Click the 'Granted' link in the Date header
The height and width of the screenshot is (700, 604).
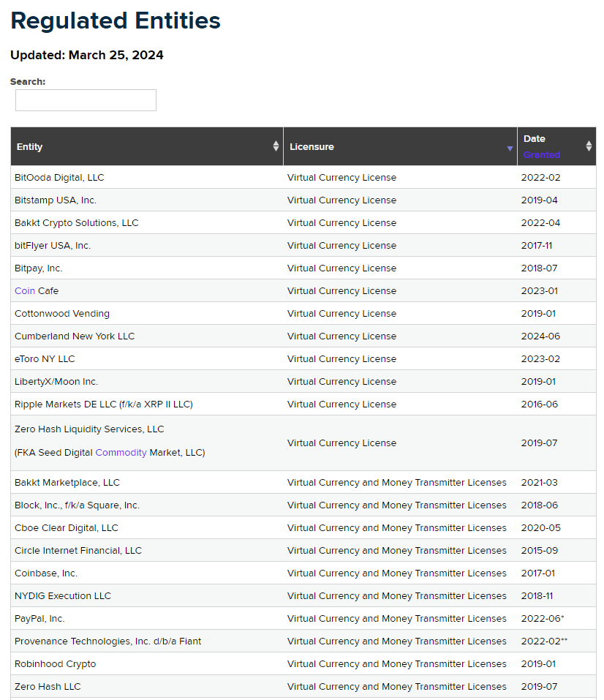tap(541, 154)
